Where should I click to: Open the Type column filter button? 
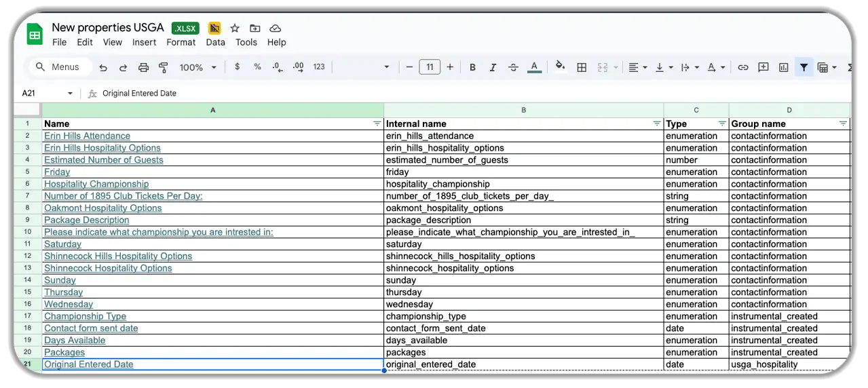[x=722, y=124]
